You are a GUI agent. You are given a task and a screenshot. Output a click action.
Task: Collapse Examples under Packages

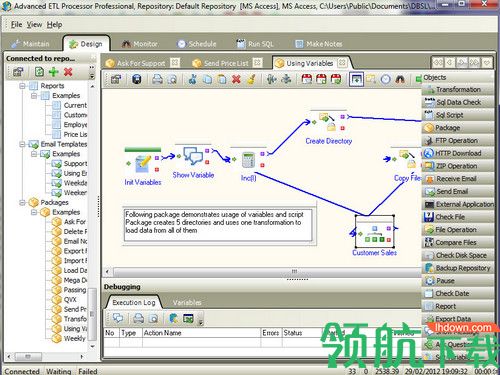(x=34, y=212)
